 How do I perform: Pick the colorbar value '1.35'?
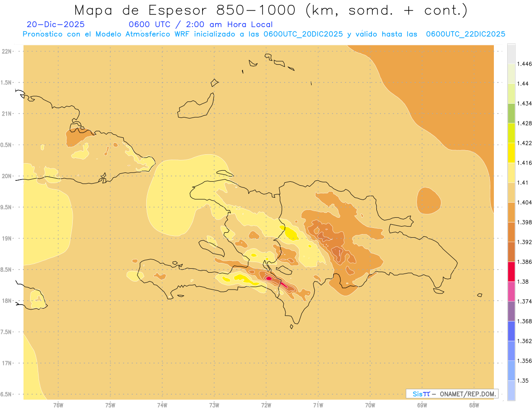523,380
